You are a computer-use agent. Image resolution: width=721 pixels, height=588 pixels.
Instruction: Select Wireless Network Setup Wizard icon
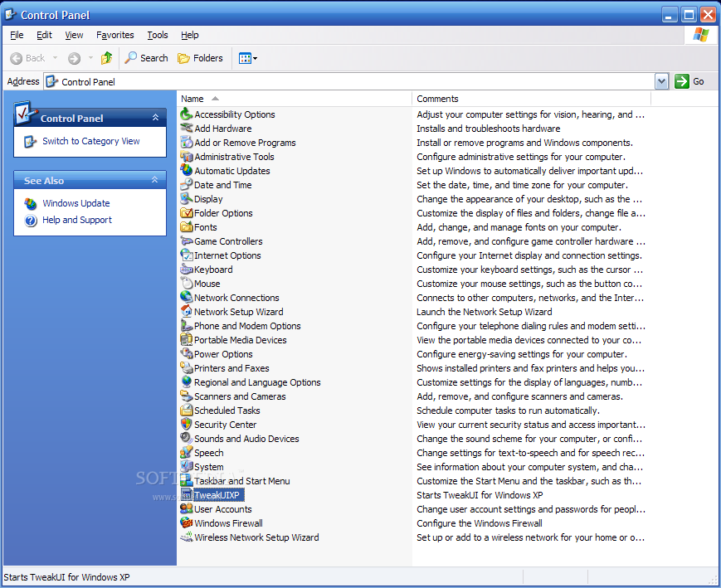[x=186, y=537]
